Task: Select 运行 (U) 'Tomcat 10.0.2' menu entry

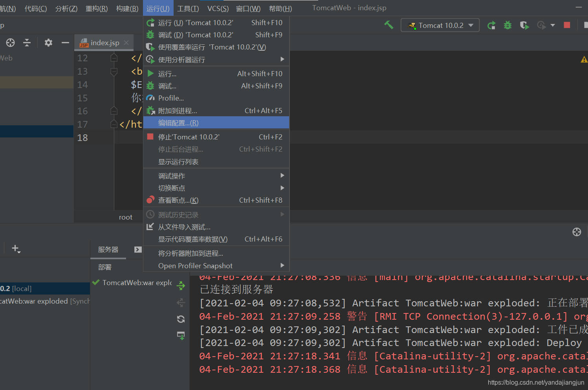Action: click(x=216, y=23)
